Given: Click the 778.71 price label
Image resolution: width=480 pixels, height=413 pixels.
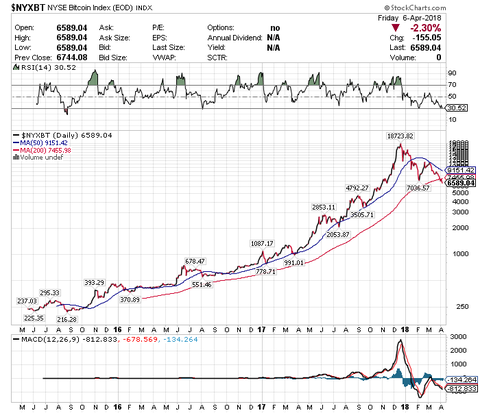Looking at the screenshot, I should (265, 272).
